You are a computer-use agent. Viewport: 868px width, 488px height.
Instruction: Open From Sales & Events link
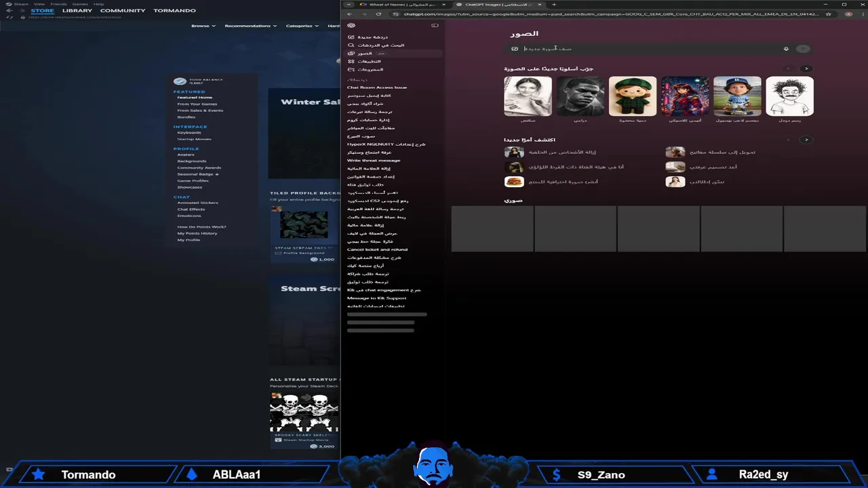200,110
